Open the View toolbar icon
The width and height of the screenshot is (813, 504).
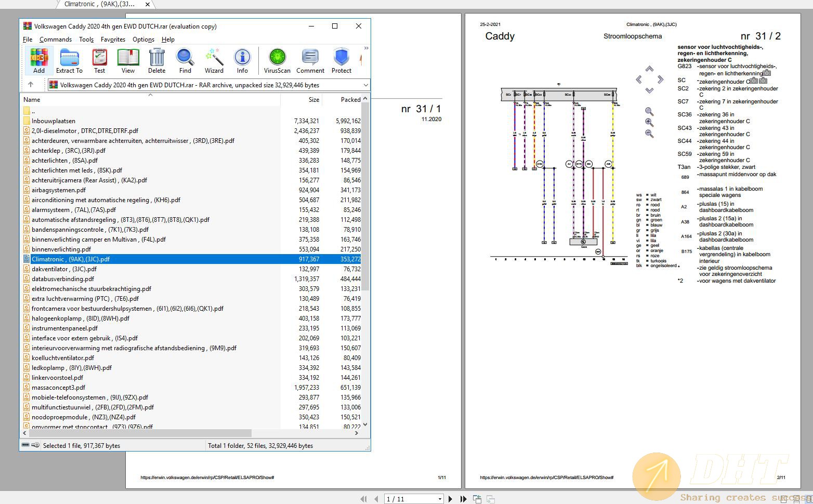coord(128,60)
